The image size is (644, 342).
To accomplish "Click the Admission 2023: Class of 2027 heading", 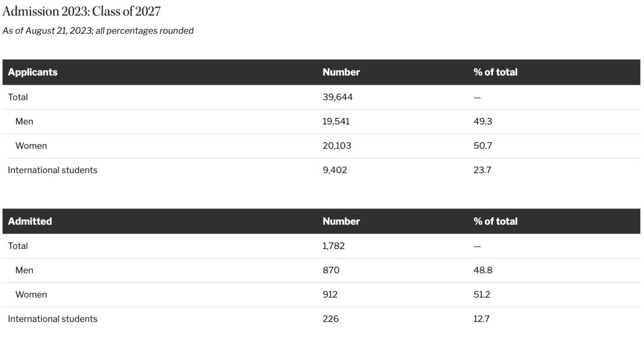I will click(x=81, y=11).
